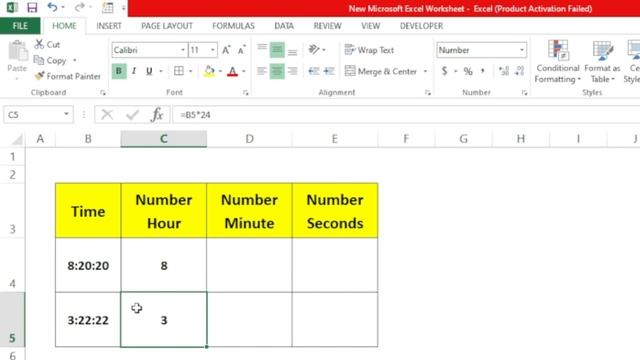Open the Font Color dropdown arrow
The image size is (640, 360).
click(244, 71)
